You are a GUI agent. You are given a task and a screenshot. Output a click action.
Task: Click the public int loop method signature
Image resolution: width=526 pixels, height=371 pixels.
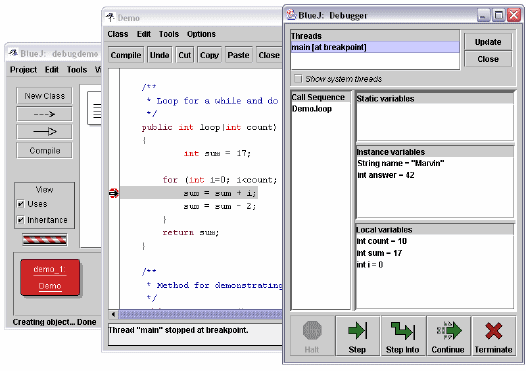coord(209,127)
